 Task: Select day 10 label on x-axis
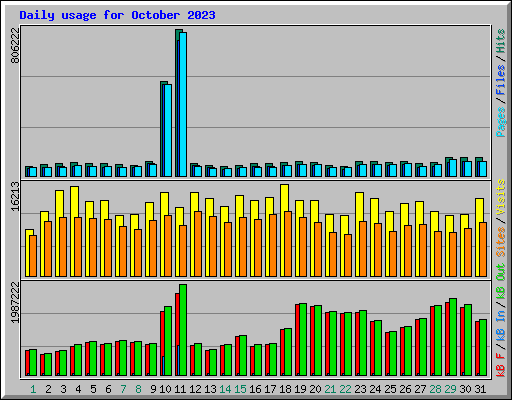(165, 389)
